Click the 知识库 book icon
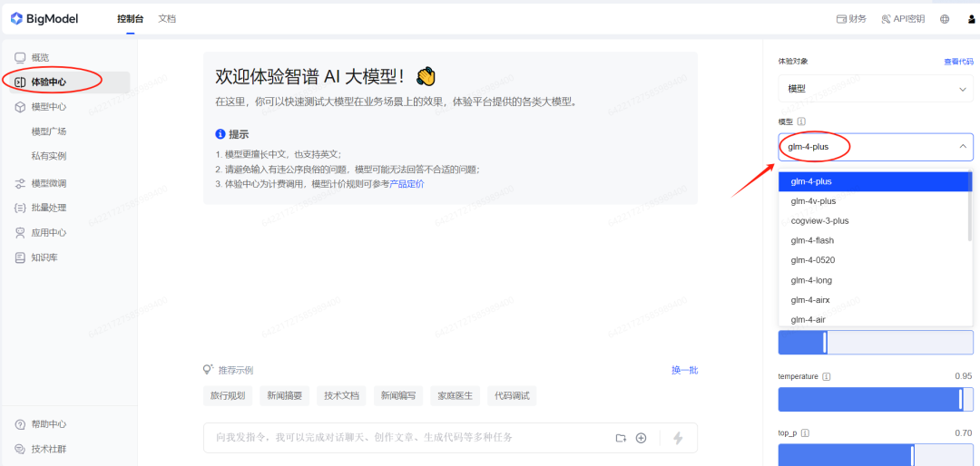The height and width of the screenshot is (466, 980). pyautogui.click(x=20, y=257)
